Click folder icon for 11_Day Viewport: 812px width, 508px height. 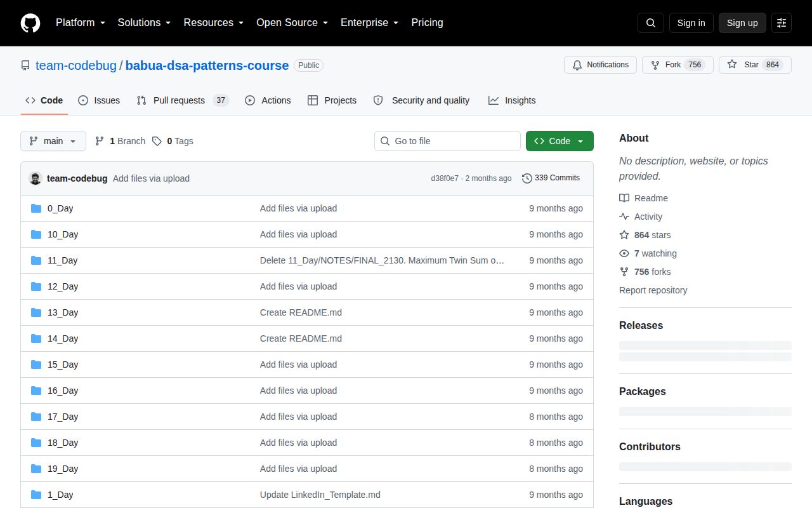(x=36, y=260)
